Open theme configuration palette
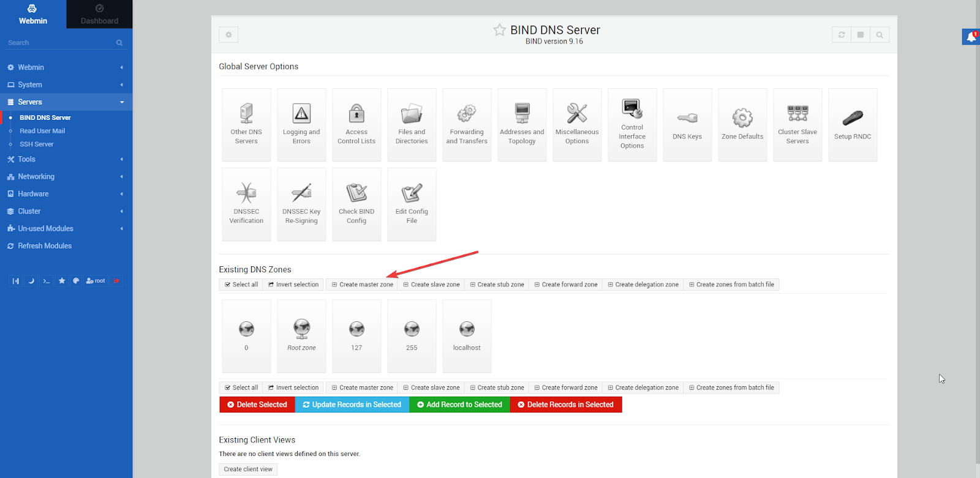Viewport: 980px width, 478px height. (x=76, y=281)
